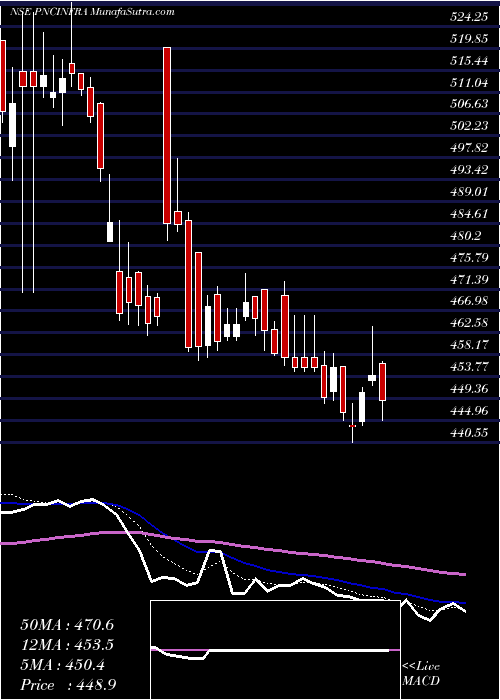The image size is (500, 700).
Task: Click the 466.98 price axis label
Action: click(x=468, y=301)
